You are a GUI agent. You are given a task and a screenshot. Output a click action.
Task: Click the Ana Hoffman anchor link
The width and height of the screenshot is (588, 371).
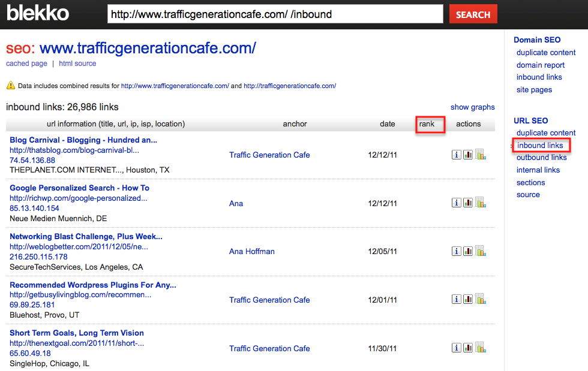(x=251, y=252)
